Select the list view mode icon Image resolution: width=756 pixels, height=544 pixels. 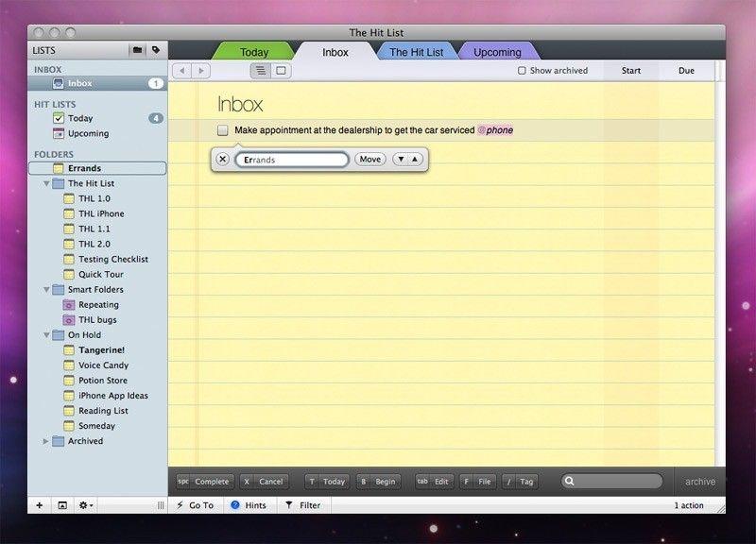click(260, 71)
